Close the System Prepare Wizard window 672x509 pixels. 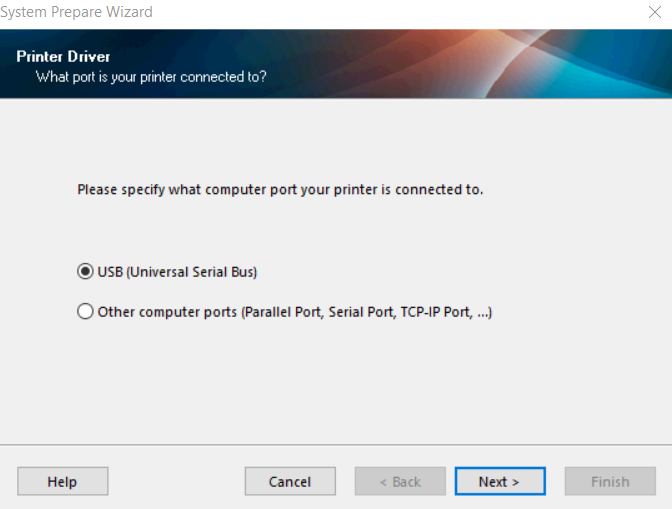[655, 12]
